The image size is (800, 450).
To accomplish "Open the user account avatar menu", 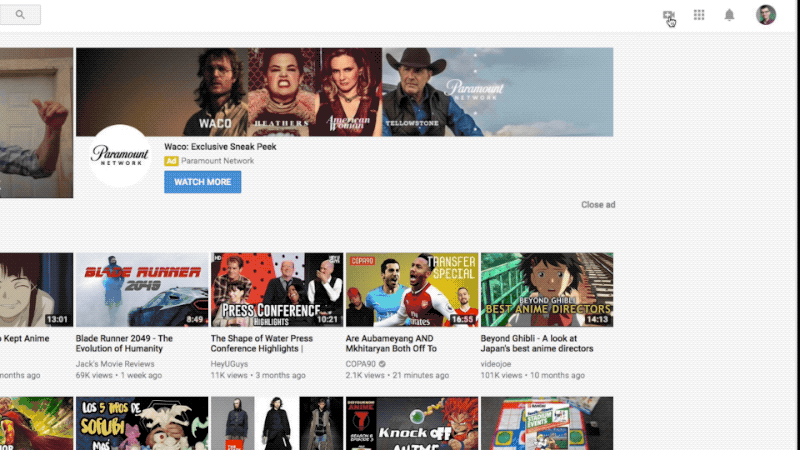I will point(766,15).
